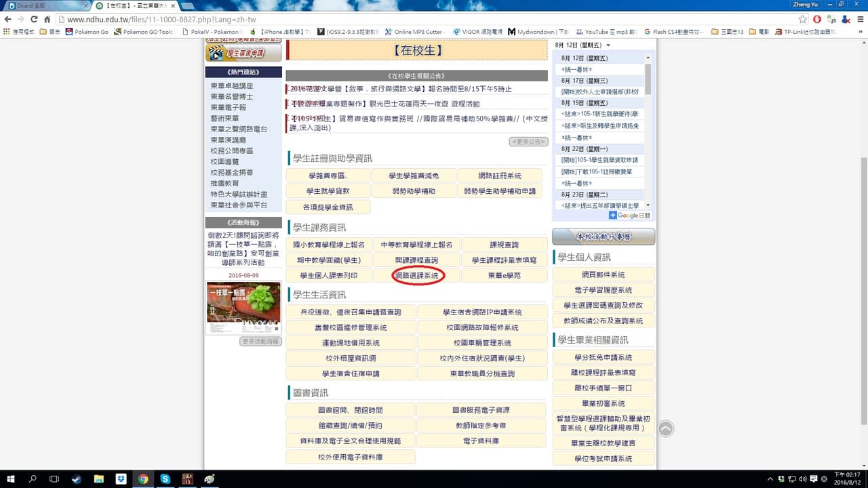Click the blue person extension icon

point(845,19)
